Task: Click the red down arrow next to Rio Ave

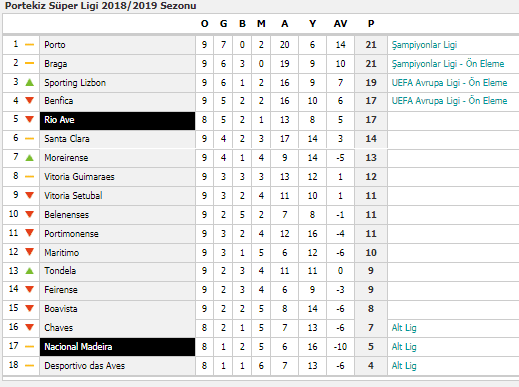Action: 30,119
